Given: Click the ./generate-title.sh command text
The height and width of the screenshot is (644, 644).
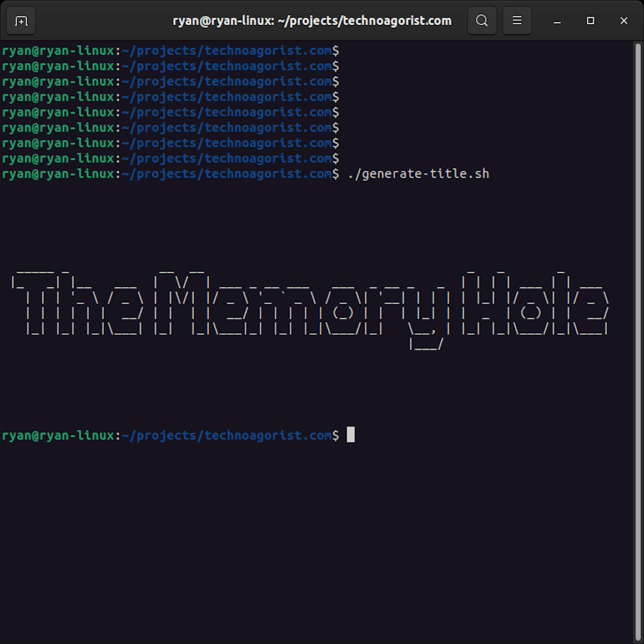Looking at the screenshot, I should [418, 174].
